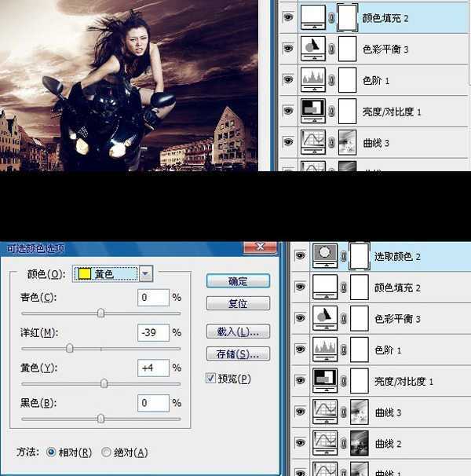
Task: Select the 曲线 2 layer mask thumbnail
Action: pos(361,441)
